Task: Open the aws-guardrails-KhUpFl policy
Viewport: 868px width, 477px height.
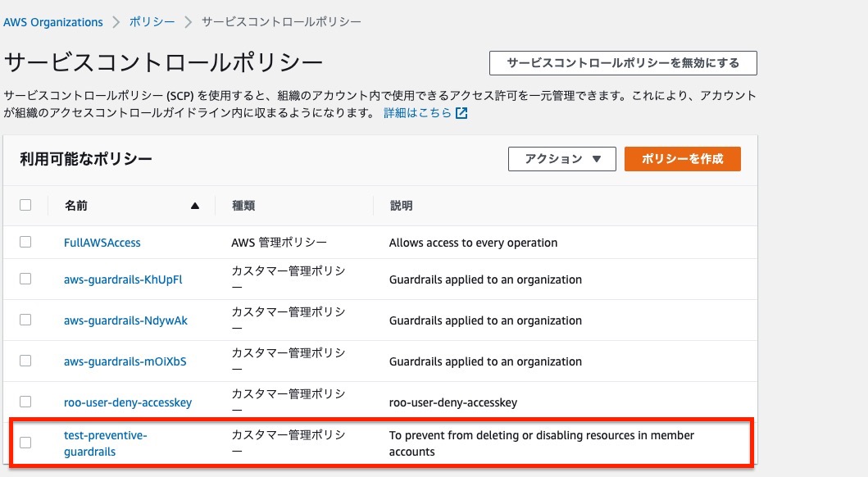Action: point(122,279)
